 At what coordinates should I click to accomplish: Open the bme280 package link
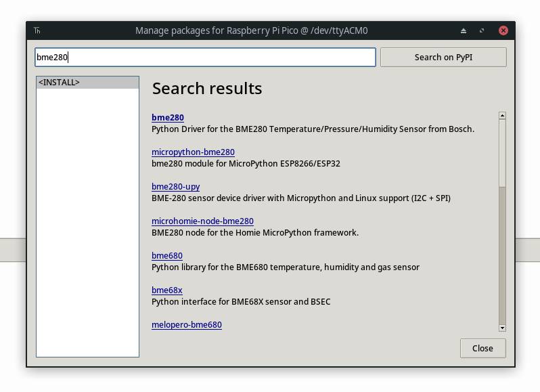pyautogui.click(x=168, y=117)
